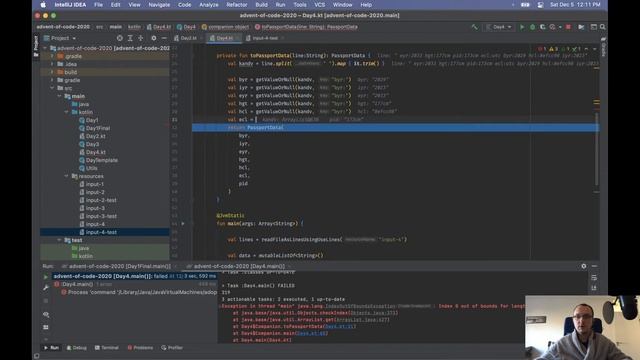Click Day4.kt:31 stack trace link

[x=340, y=327]
